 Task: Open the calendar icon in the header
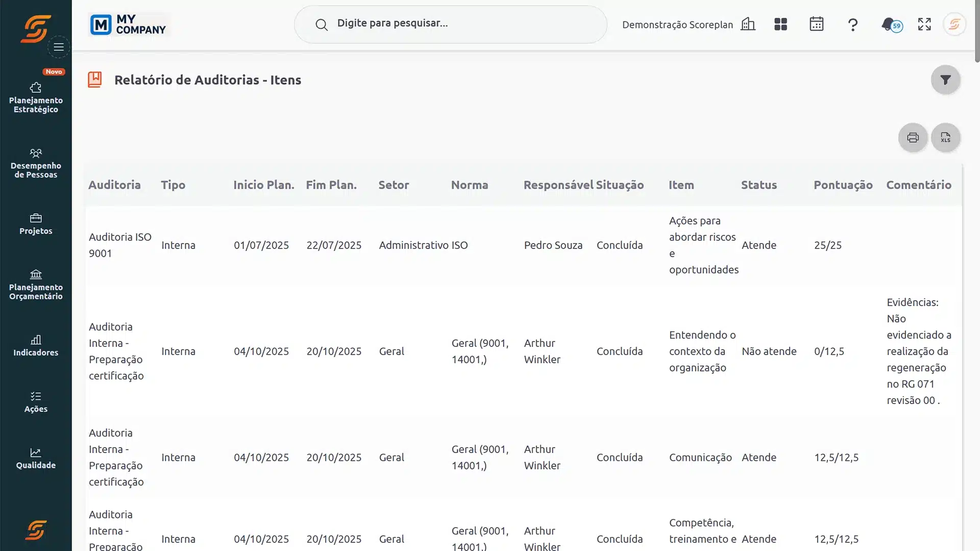(816, 24)
